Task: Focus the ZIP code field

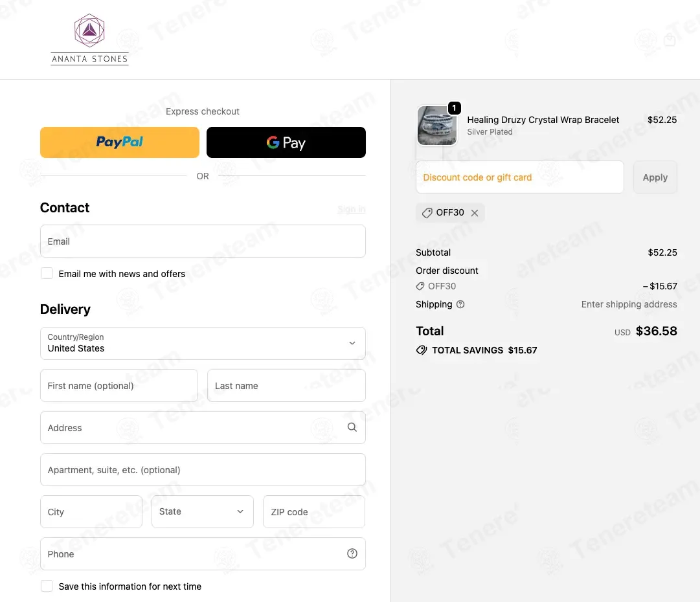Action: (314, 511)
